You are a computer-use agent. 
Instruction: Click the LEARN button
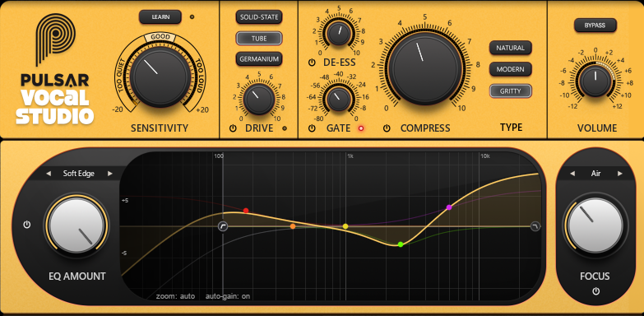(160, 16)
